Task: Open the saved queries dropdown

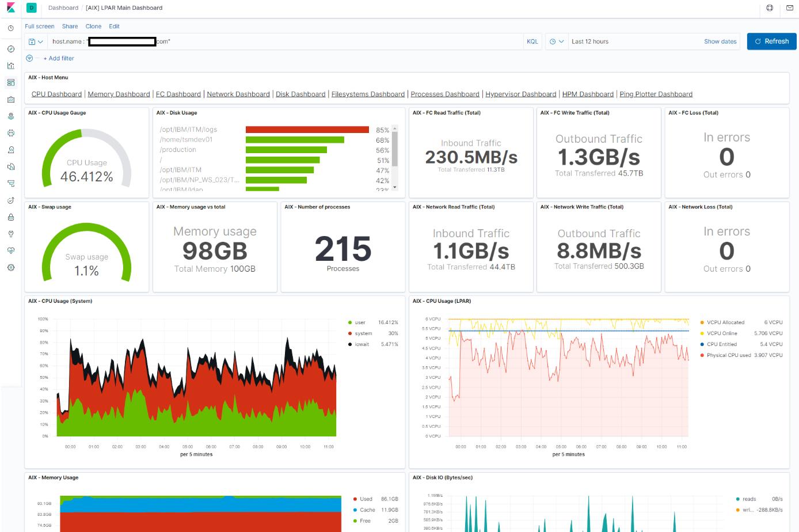Action: (x=36, y=41)
